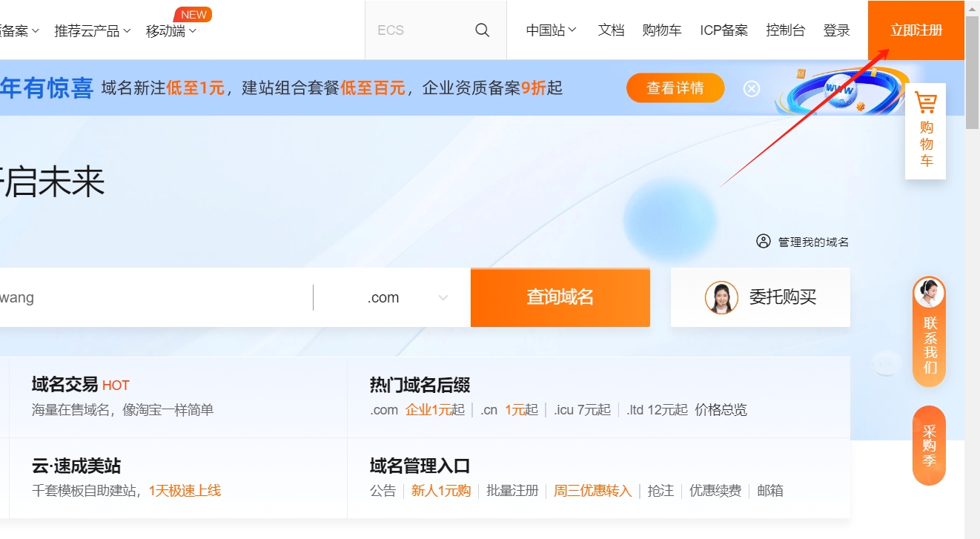The height and width of the screenshot is (539, 980).
Task: Click 登录 to sign in
Action: [836, 30]
